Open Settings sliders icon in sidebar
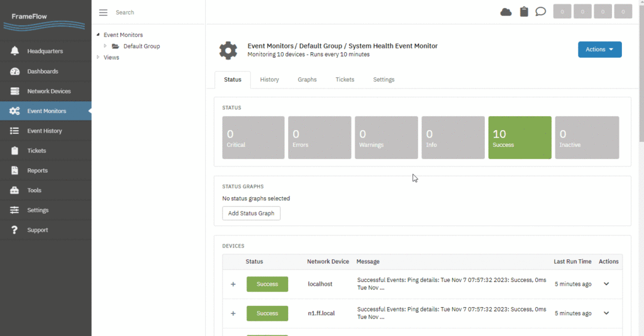The image size is (644, 336). (15, 210)
